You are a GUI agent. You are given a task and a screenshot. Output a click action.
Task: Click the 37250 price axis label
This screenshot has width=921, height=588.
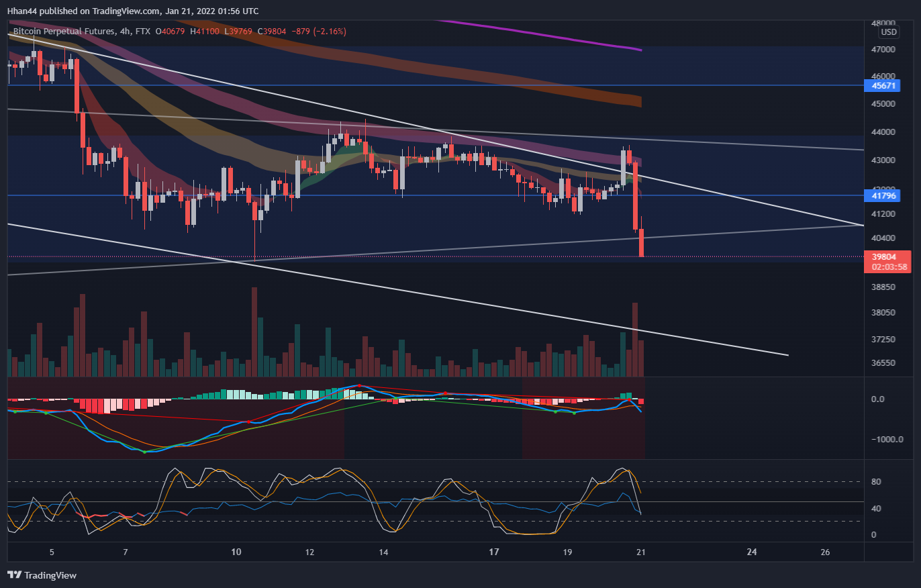[x=882, y=340]
